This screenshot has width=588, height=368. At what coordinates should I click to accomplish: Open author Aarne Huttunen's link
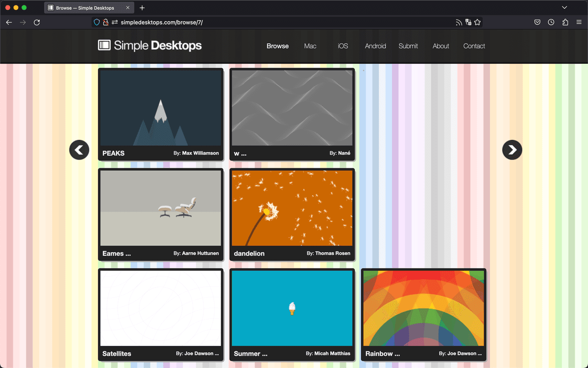tap(200, 254)
